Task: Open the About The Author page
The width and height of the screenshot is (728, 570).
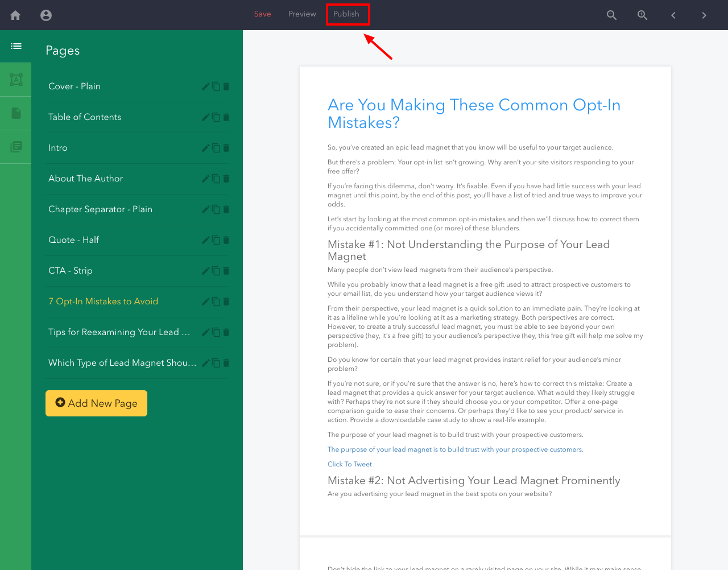Action: pos(85,179)
